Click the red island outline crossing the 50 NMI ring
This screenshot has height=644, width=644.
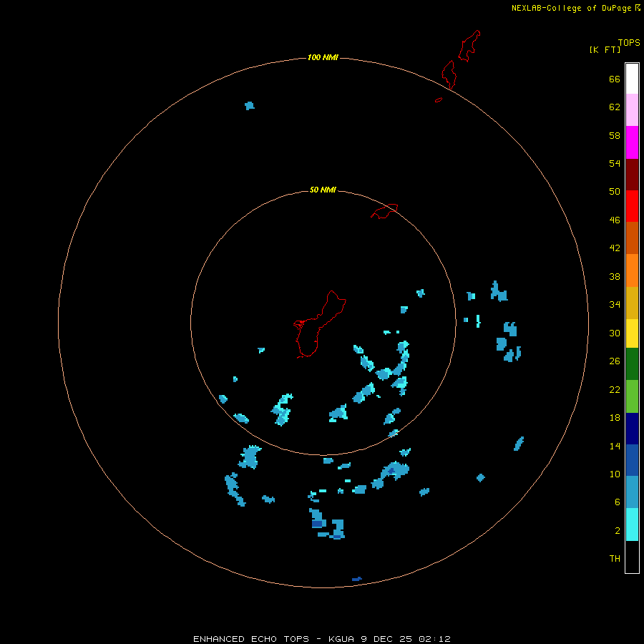click(384, 211)
